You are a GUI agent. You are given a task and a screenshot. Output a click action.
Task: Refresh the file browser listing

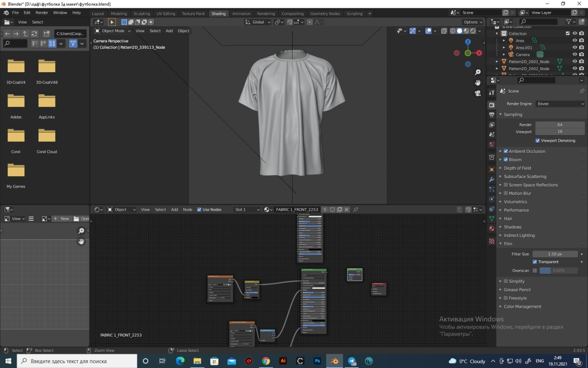[34, 34]
